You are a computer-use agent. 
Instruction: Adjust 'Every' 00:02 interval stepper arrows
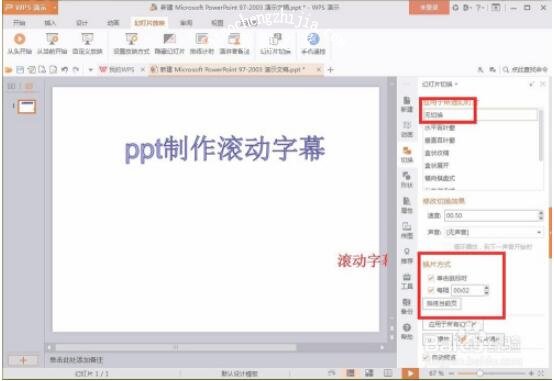[x=486, y=290]
